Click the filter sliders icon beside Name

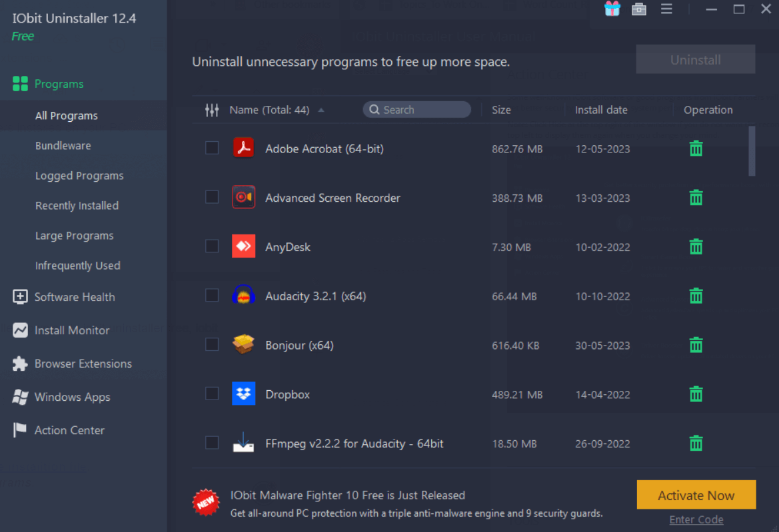coord(212,110)
